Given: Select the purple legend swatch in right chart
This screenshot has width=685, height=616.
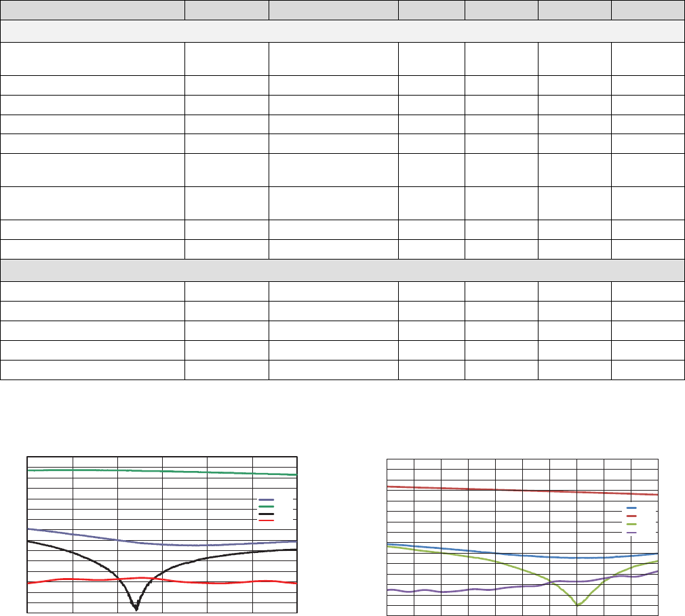Looking at the screenshot, I should click(x=631, y=533).
